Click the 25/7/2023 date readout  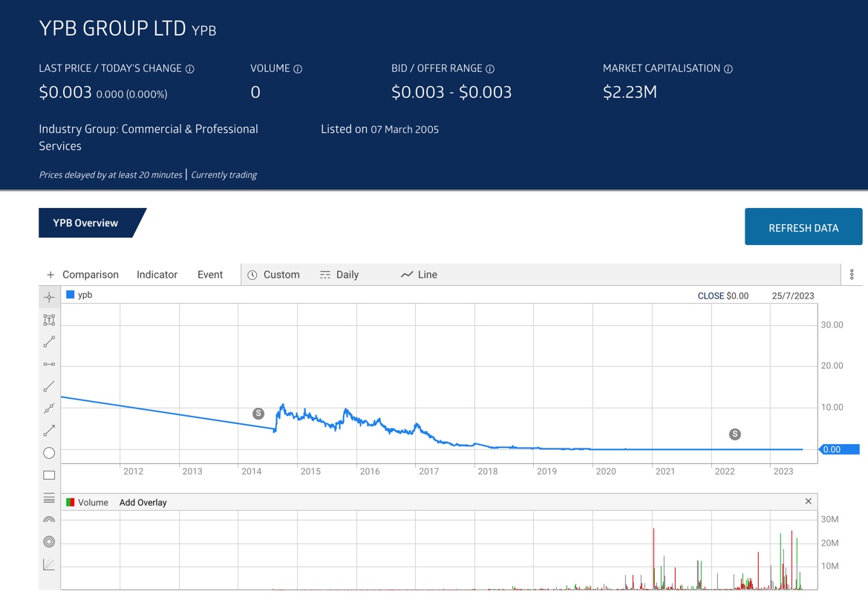click(x=793, y=296)
